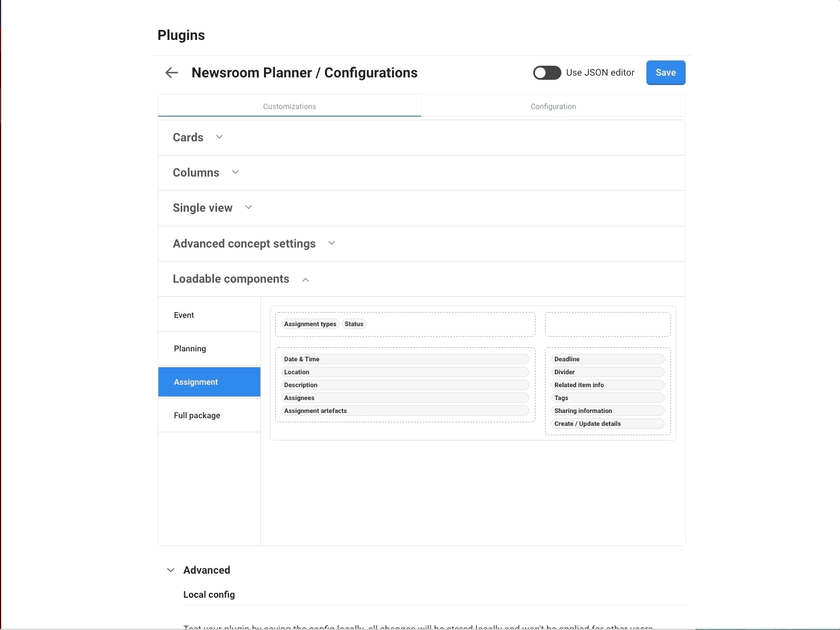Expand the Columns section chevron
This screenshot has height=630, width=840.
point(235,172)
